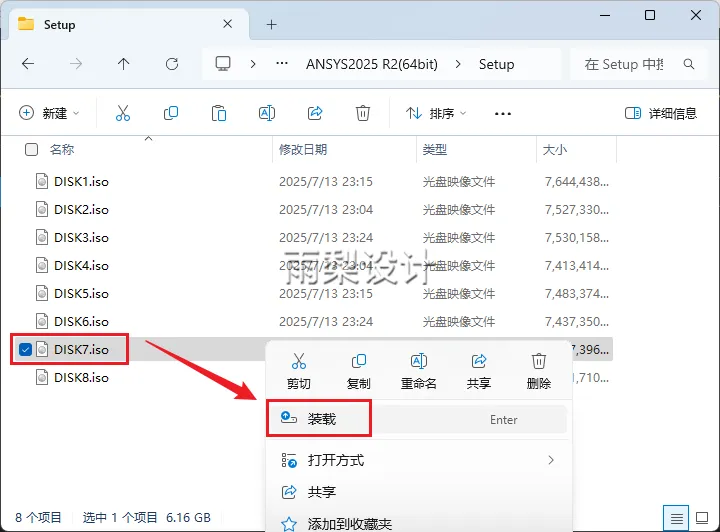Click the Delete trash icon in the toolbar
The image size is (720, 532).
tap(363, 113)
